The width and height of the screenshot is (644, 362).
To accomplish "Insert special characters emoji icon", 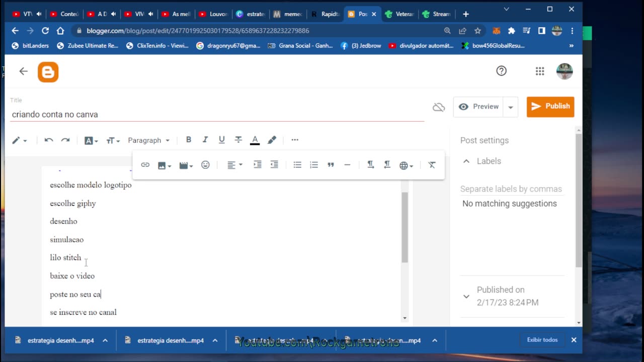I will click(x=205, y=165).
